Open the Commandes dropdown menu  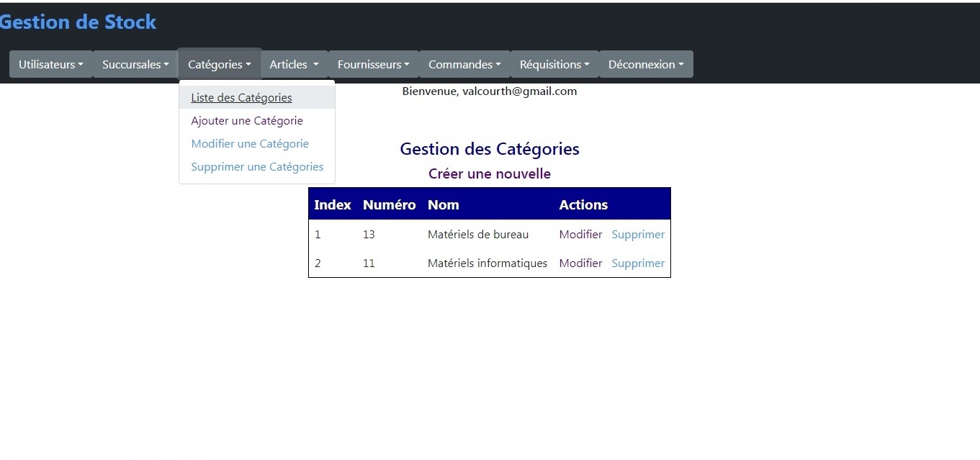pos(464,64)
